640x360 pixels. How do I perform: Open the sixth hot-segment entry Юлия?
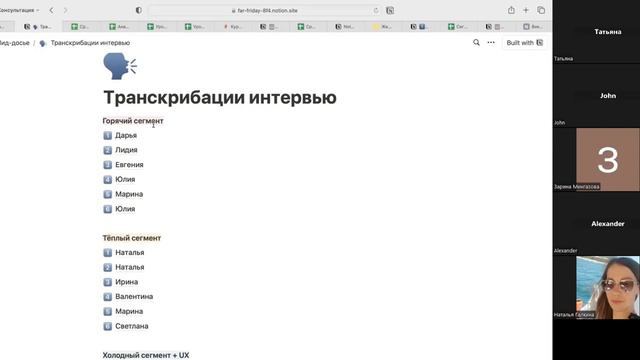pyautogui.click(x=125, y=209)
